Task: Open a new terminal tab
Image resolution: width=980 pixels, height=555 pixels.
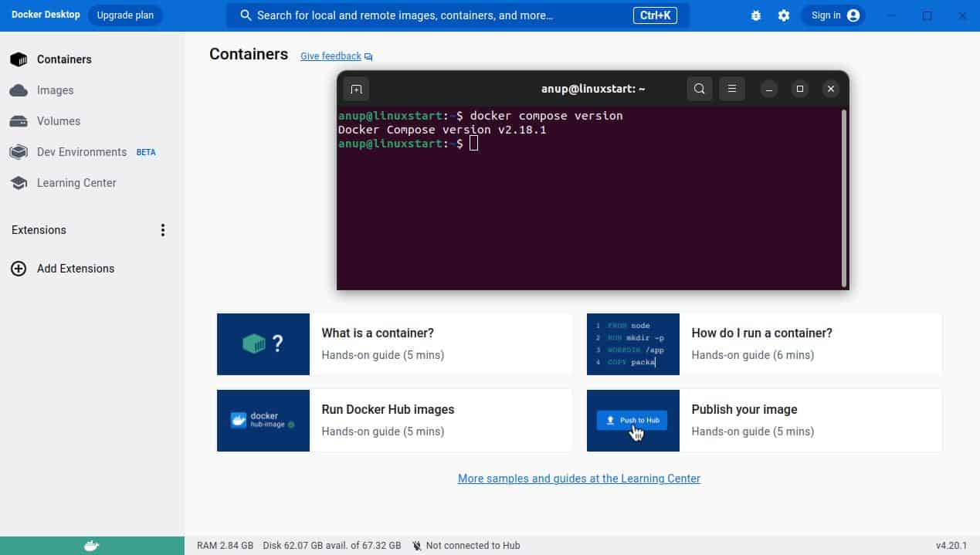Action: [x=356, y=88]
